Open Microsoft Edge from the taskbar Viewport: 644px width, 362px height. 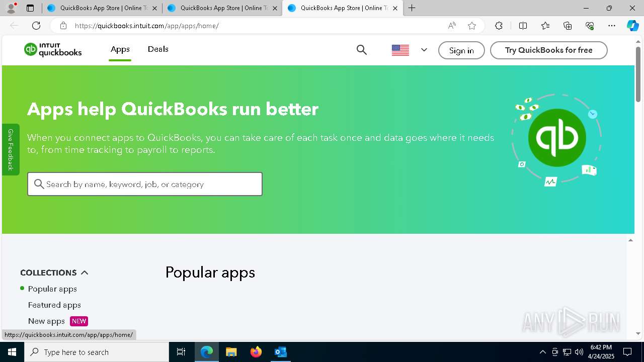(207, 352)
